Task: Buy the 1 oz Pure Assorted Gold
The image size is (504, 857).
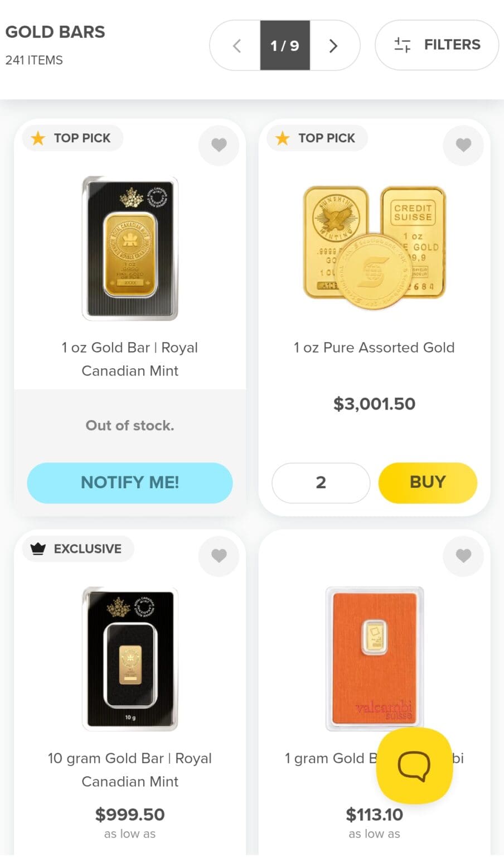Action: coord(427,483)
